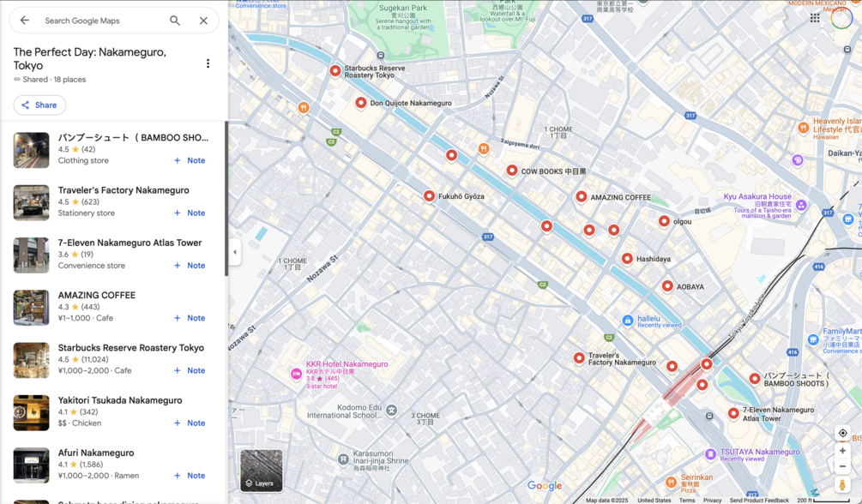Click Traveler's Factory Nakameguro map pin

coord(579,358)
